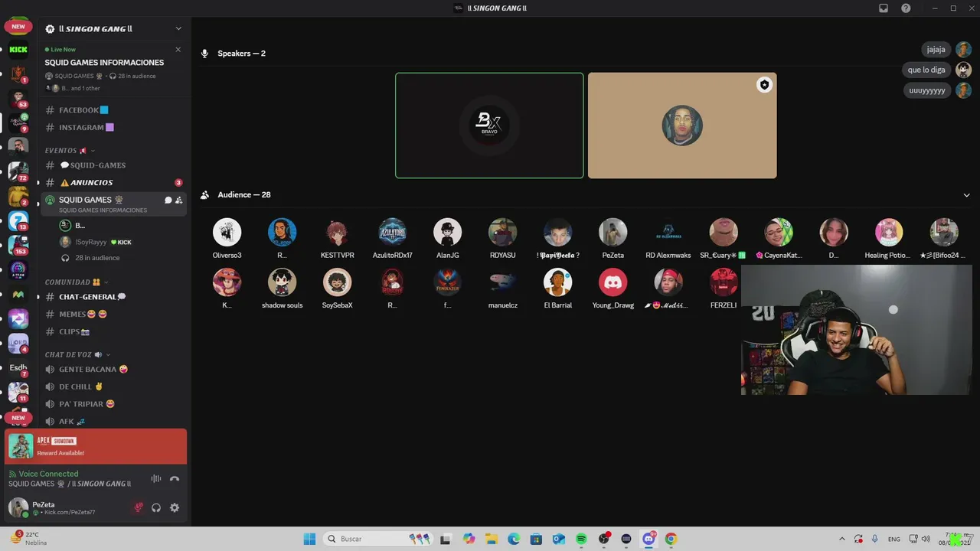
Task: Open the CHAT-GENERAL channel
Action: [x=114, y=297]
